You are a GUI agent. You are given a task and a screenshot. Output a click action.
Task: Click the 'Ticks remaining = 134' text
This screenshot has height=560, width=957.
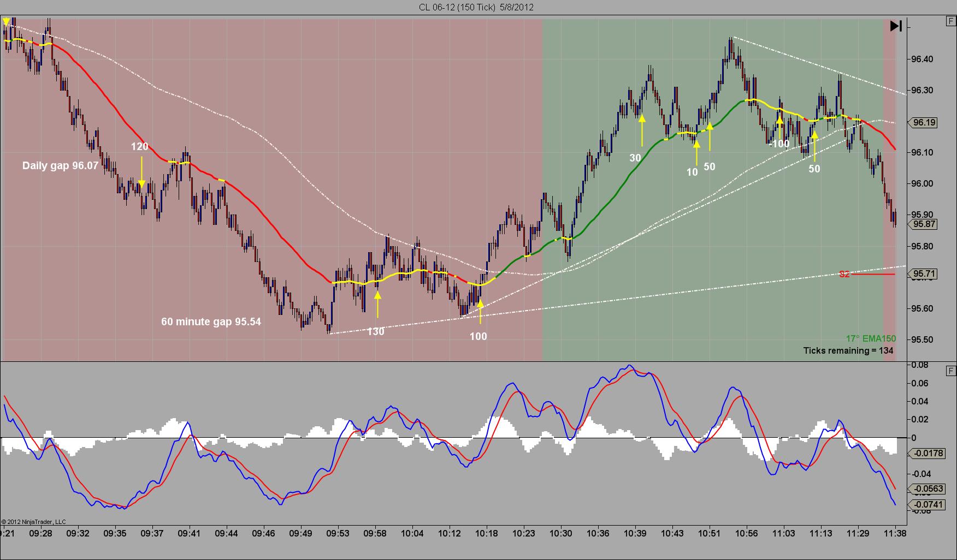848,350
